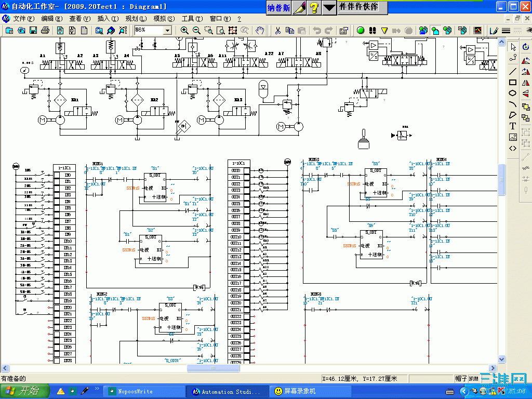Click the bring to front icon
This screenshot has width=532, height=399.
point(526,107)
